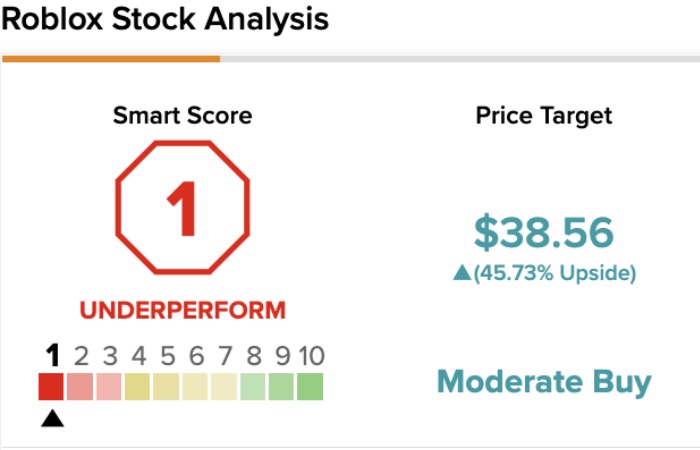Click the number 10 scale label
Viewport: 700px width, 450px height.
311,356
